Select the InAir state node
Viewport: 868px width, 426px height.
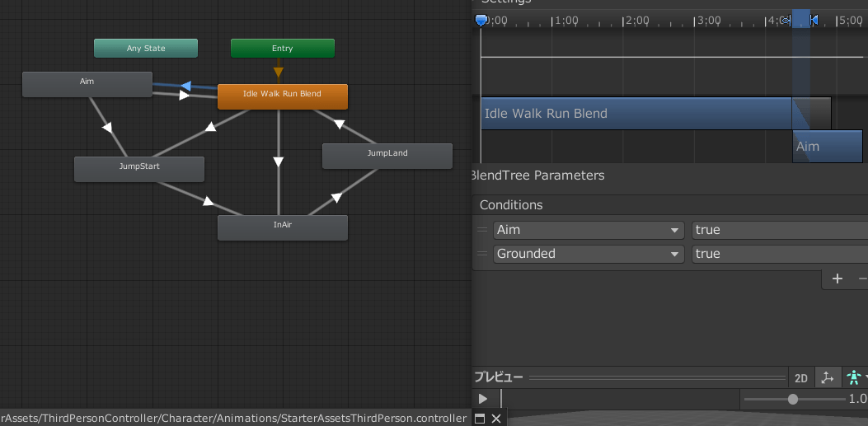[282, 228]
